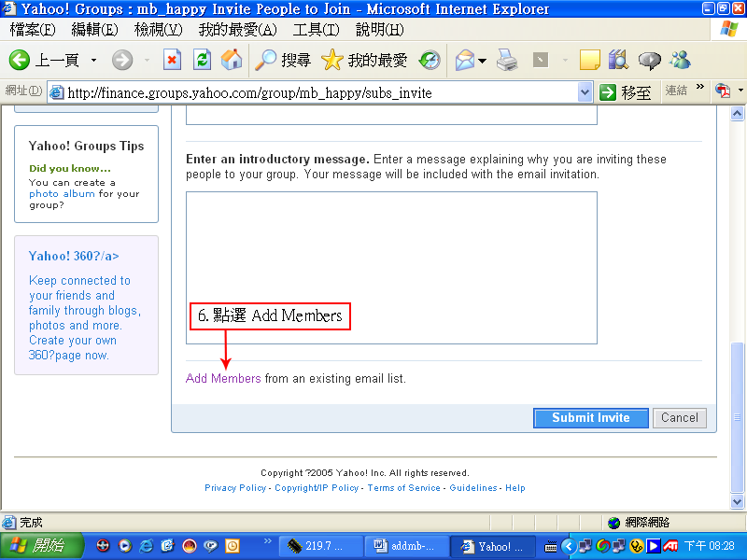The height and width of the screenshot is (560, 747).
Task: Expand the Back button history dropdown arrow
Action: tap(93, 61)
